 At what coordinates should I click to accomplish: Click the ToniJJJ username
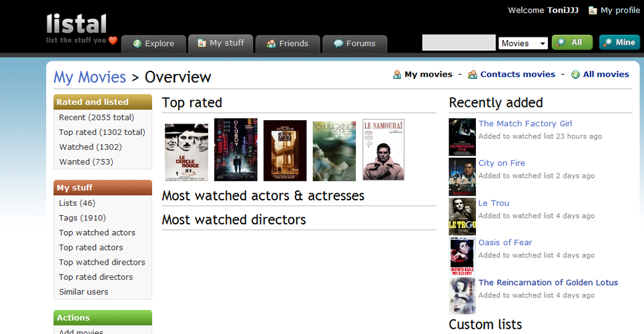pos(563,10)
